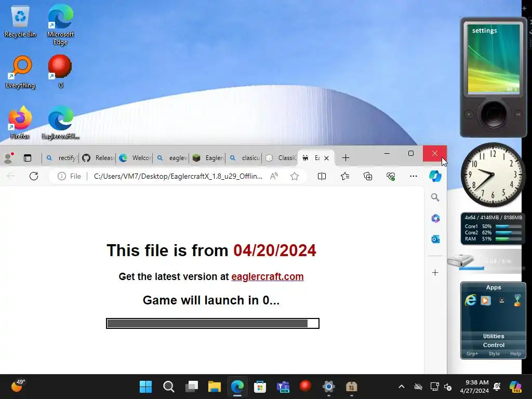
Task: Open Collections icon
Action: (x=368, y=176)
